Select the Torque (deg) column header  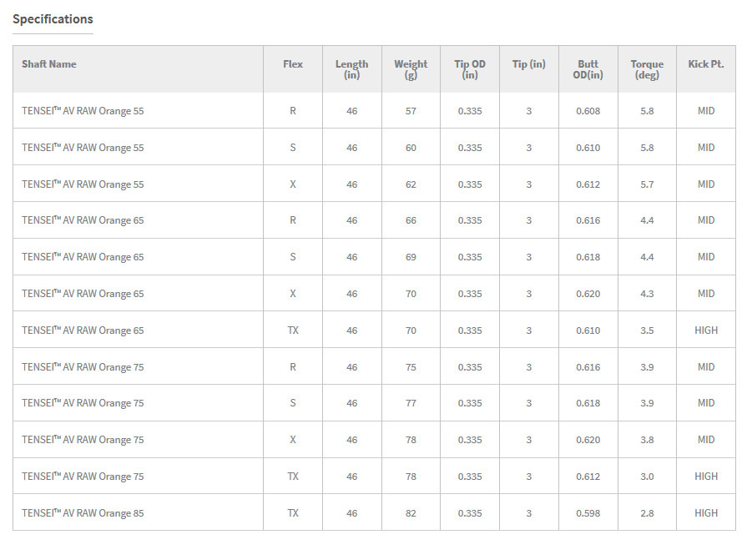[x=647, y=69]
